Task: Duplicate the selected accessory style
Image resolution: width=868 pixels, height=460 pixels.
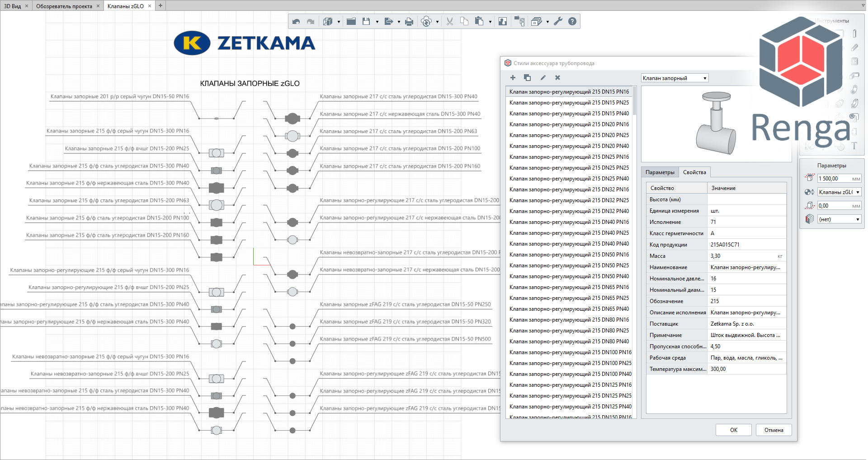Action: click(527, 78)
